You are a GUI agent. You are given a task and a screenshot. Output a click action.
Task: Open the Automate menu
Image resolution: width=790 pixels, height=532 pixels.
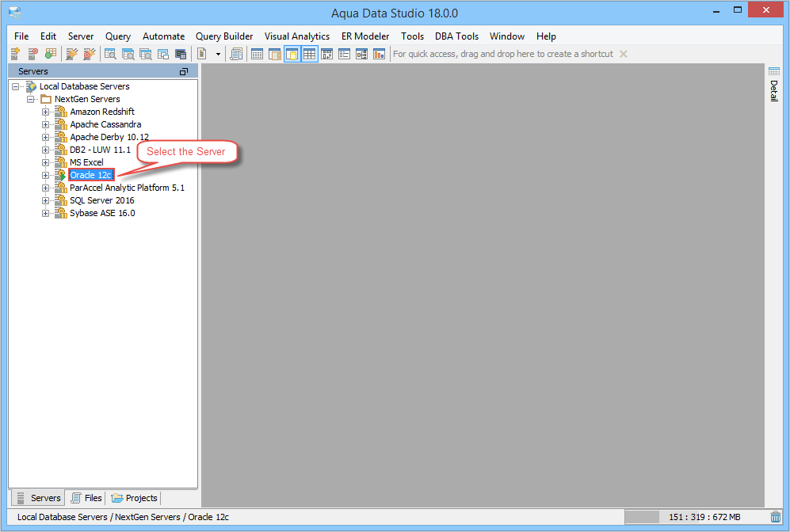click(164, 36)
